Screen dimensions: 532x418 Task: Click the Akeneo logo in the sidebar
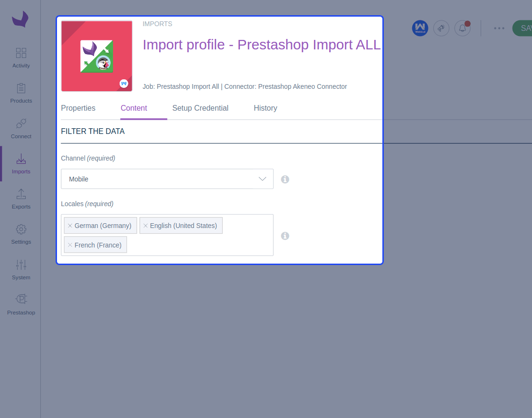pos(20,19)
